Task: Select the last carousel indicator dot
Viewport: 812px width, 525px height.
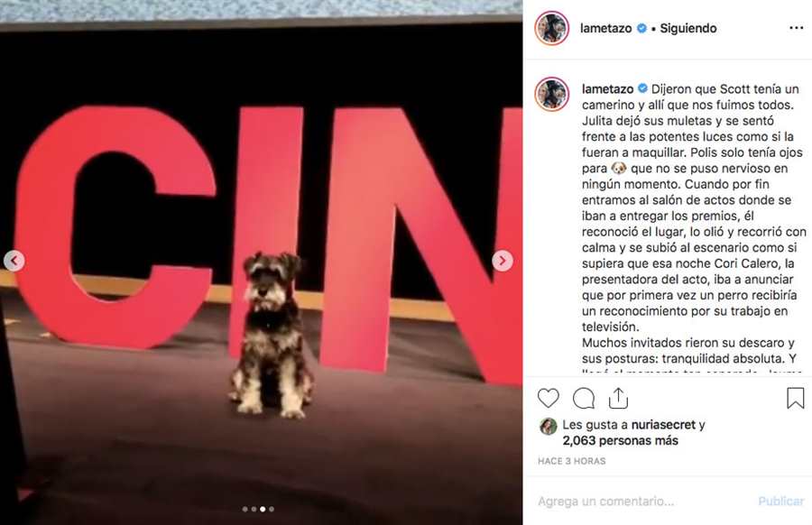Action: (272, 509)
